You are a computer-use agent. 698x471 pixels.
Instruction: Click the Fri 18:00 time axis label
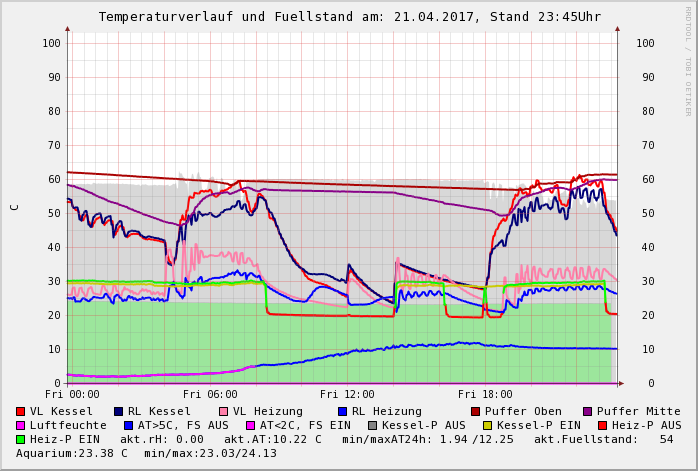pos(485,394)
